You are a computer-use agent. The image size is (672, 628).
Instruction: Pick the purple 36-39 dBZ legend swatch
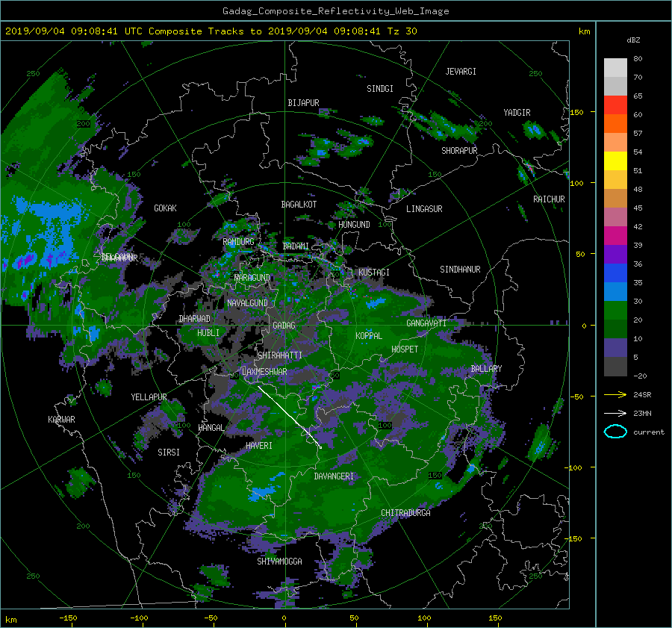pyautogui.click(x=615, y=255)
